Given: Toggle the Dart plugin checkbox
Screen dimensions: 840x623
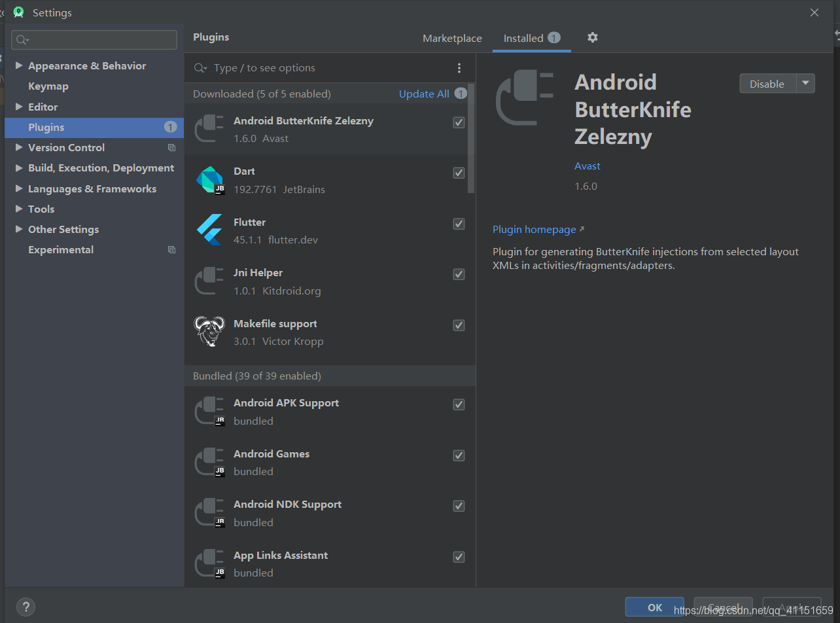Looking at the screenshot, I should point(459,173).
